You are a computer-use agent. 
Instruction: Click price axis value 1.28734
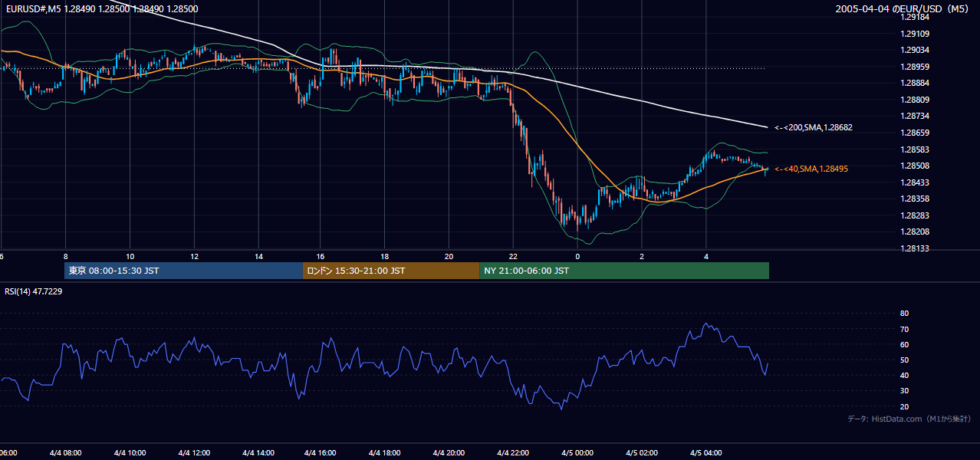tap(916, 116)
